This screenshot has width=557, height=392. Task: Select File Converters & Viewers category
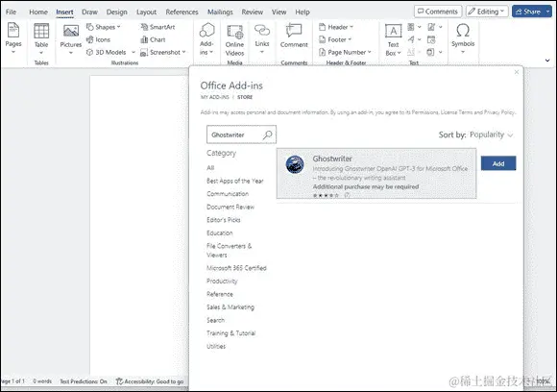coord(230,250)
